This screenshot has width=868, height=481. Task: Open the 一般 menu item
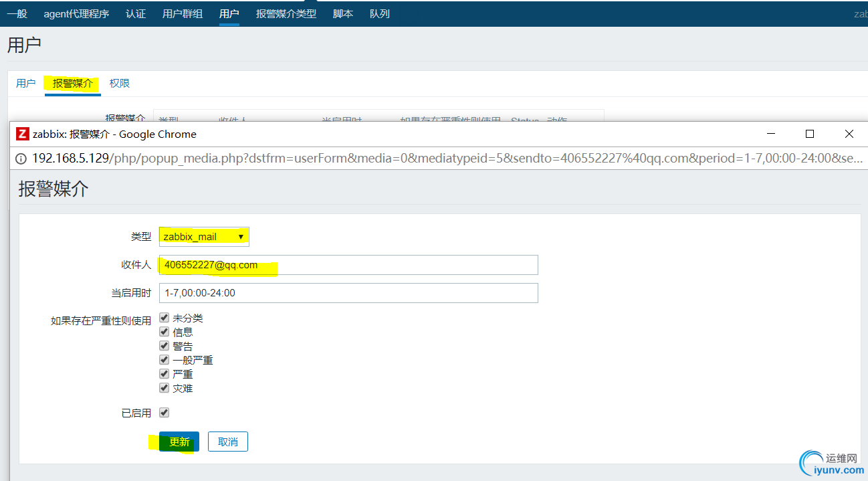click(17, 13)
